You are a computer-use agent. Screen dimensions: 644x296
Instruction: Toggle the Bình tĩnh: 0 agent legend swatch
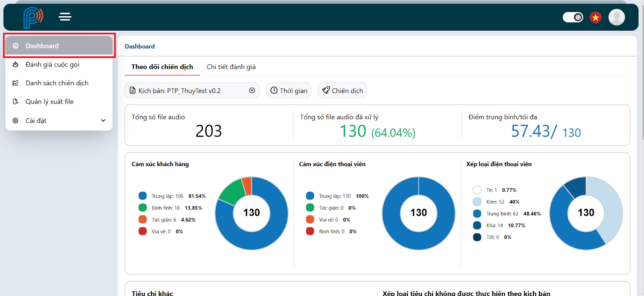[x=310, y=231]
